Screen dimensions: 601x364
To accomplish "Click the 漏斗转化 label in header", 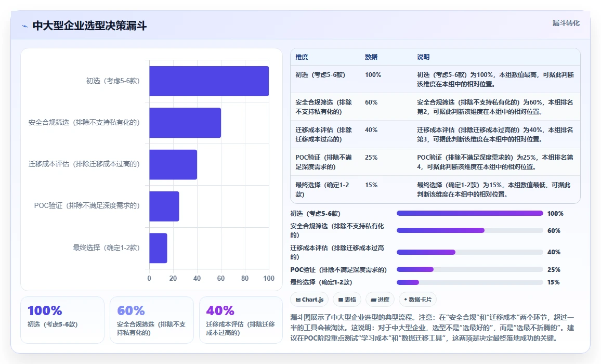I will (x=566, y=23).
